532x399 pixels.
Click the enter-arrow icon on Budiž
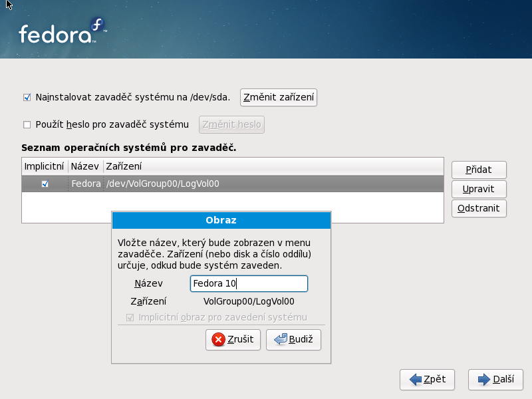280,340
